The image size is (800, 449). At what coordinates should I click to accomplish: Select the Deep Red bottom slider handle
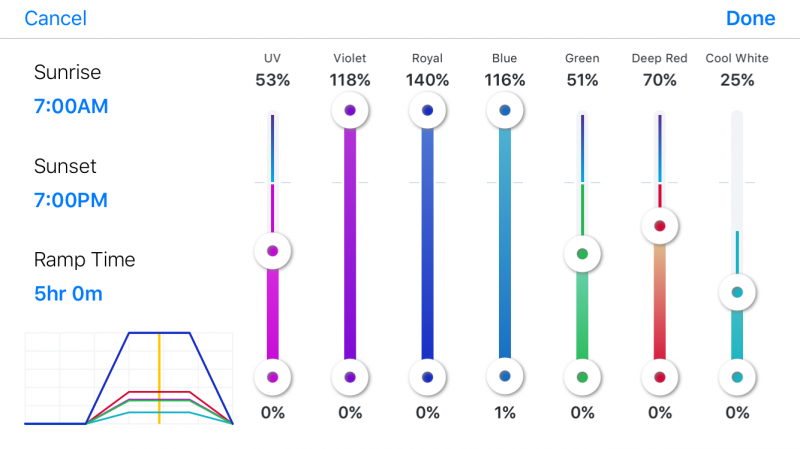[660, 377]
